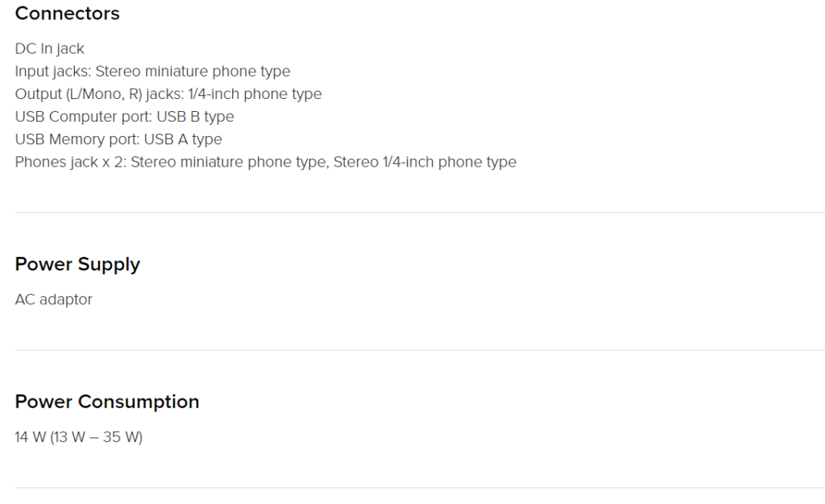Viewport: 825px width, 504px height.
Task: Click the divider below Power Consumption section
Action: click(x=420, y=488)
